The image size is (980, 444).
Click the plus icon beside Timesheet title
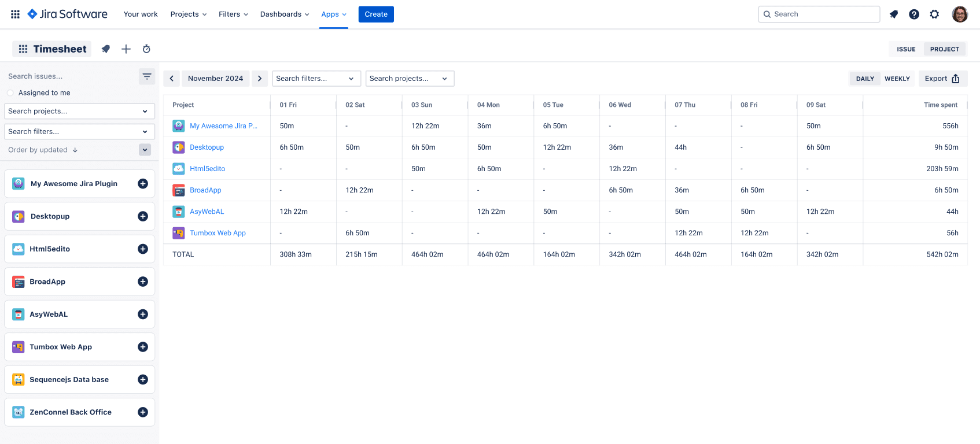tap(126, 49)
